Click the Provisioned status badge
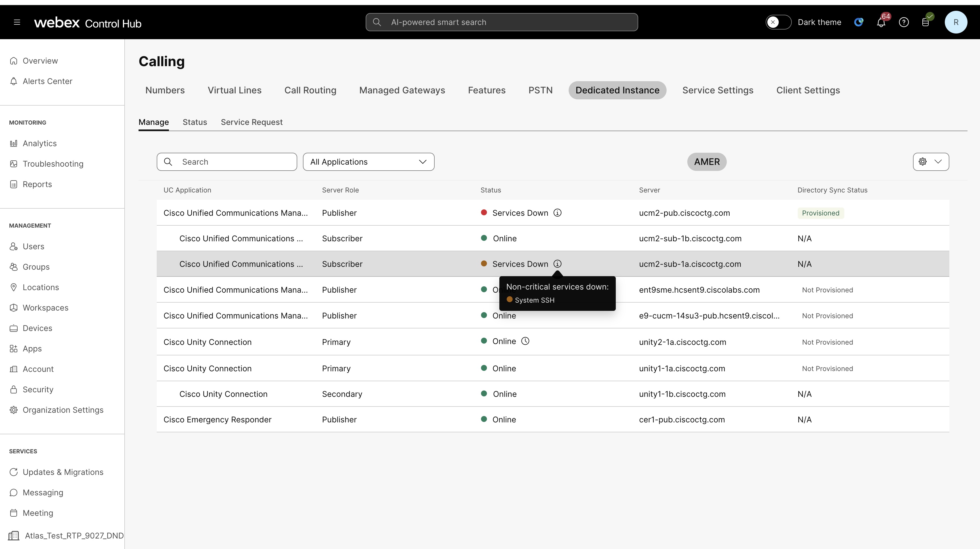 (x=821, y=213)
